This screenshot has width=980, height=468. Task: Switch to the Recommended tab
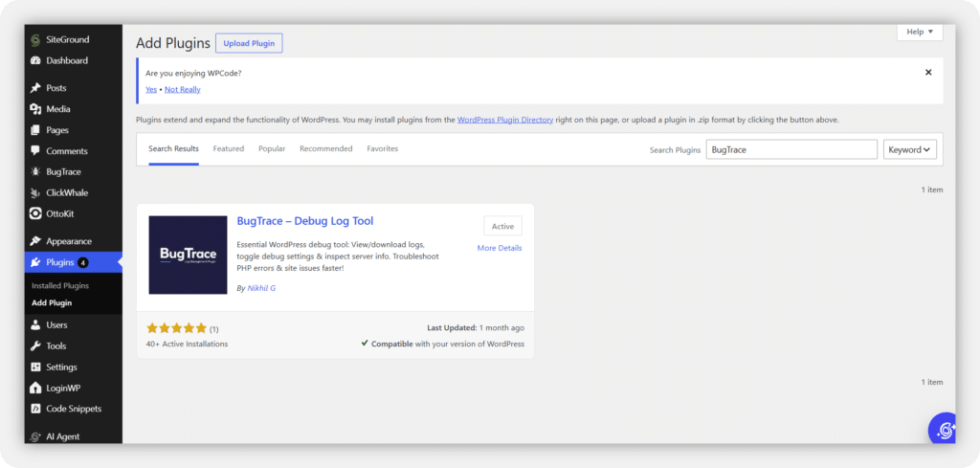point(326,148)
